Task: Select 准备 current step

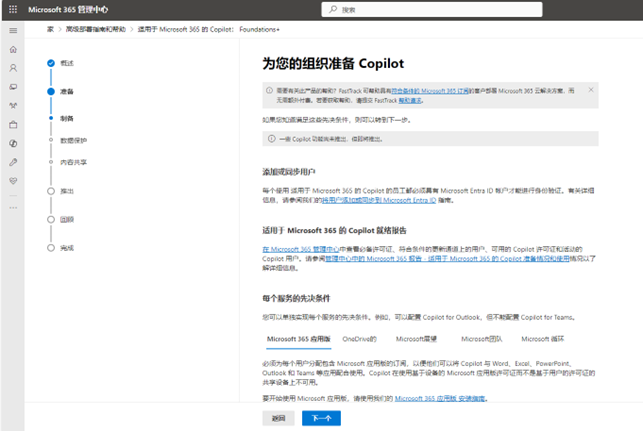Action: [61, 91]
